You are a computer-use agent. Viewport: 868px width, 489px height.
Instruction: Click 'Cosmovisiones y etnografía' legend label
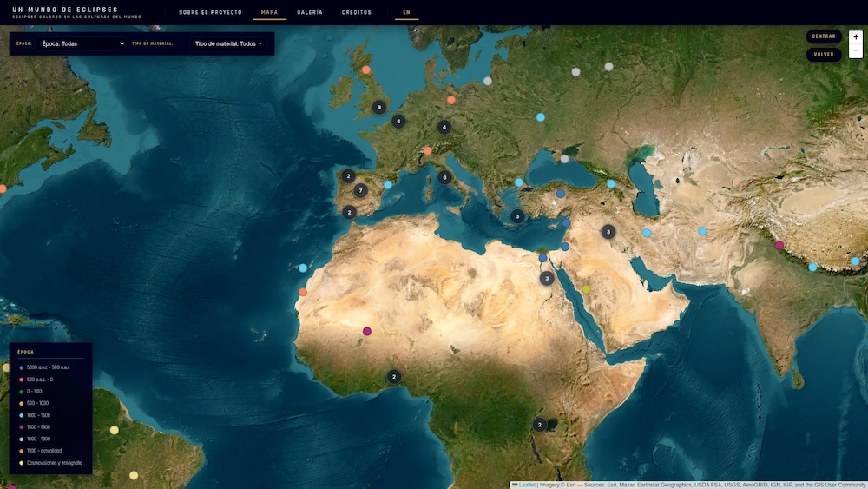click(x=55, y=463)
